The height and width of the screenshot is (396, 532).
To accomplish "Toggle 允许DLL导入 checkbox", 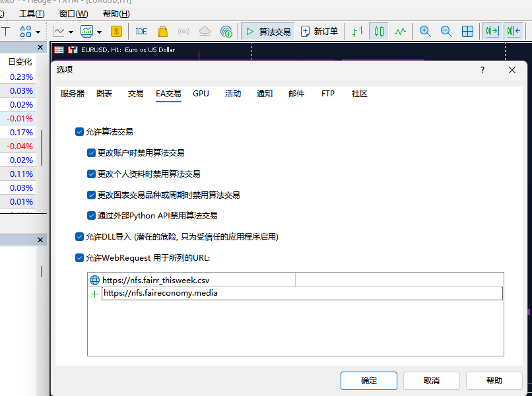I will pos(80,236).
